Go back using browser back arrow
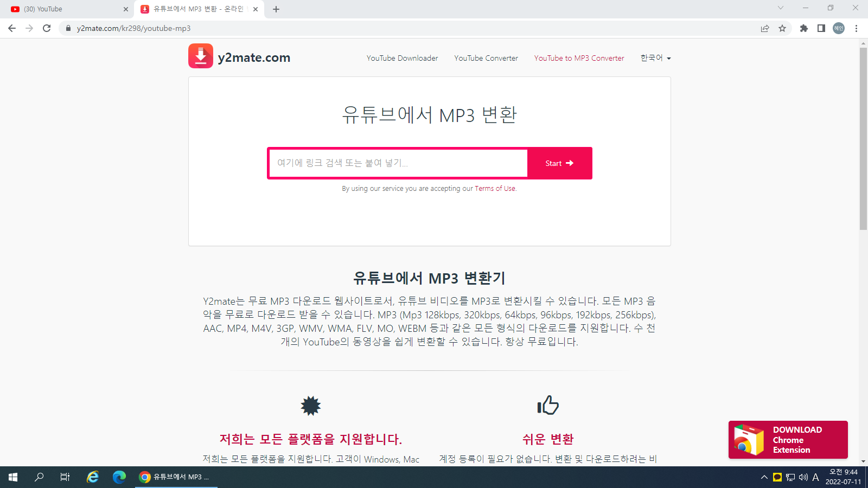868x488 pixels. coord(12,28)
